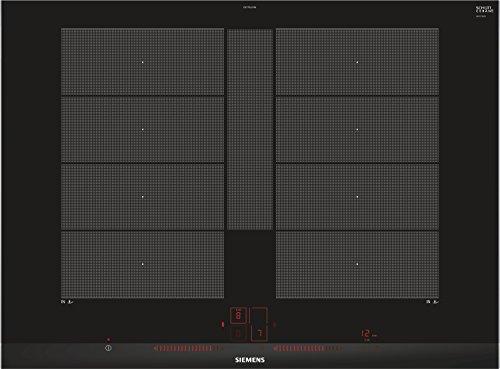The height and width of the screenshot is (369, 500).
Task: Set level on right red power slider
Action: [307, 348]
